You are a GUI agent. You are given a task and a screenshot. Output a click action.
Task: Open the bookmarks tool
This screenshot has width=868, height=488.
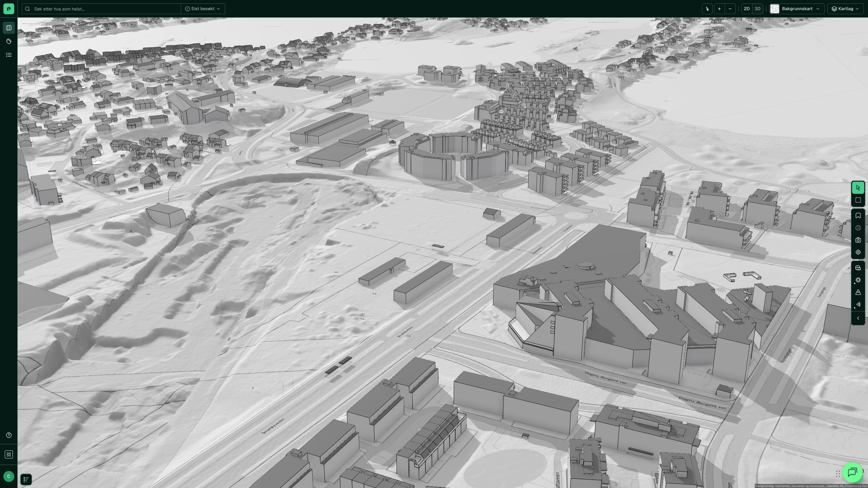[858, 216]
